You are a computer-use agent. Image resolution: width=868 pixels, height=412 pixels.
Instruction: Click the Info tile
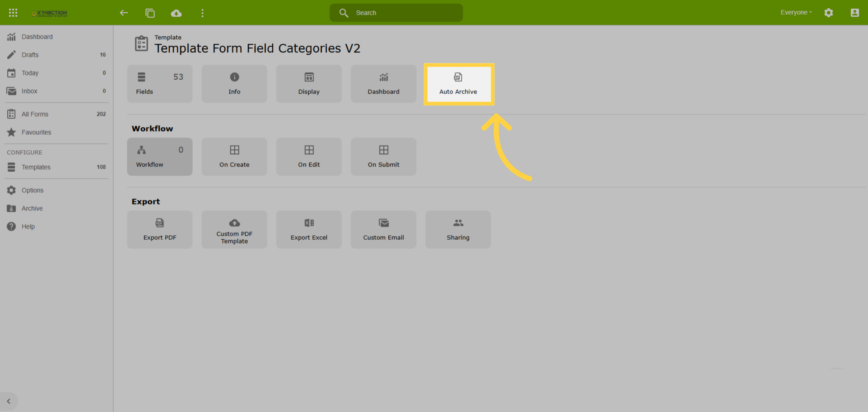coord(234,84)
